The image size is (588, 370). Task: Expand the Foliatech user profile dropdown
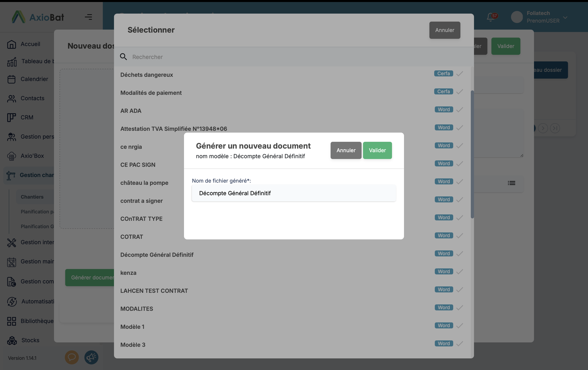(565, 17)
